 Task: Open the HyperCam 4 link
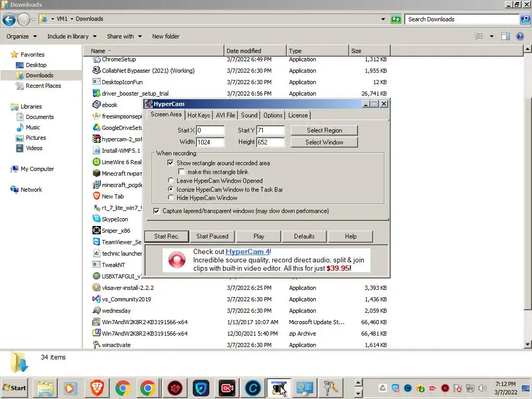(247, 252)
